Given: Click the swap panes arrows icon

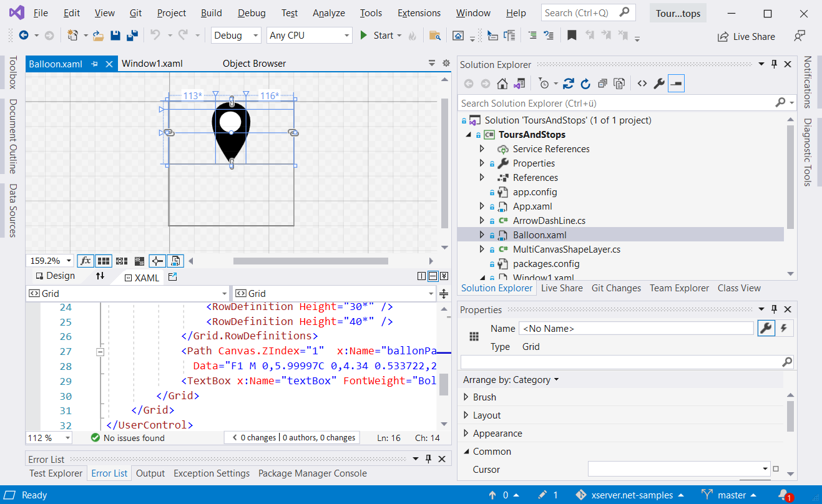Looking at the screenshot, I should pyautogui.click(x=100, y=276).
